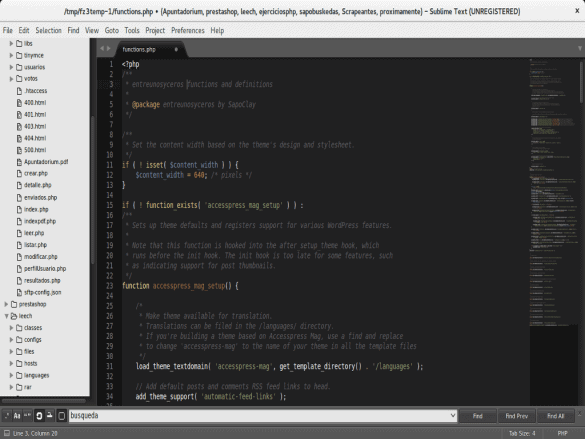Click the libs folder icon

19,44
